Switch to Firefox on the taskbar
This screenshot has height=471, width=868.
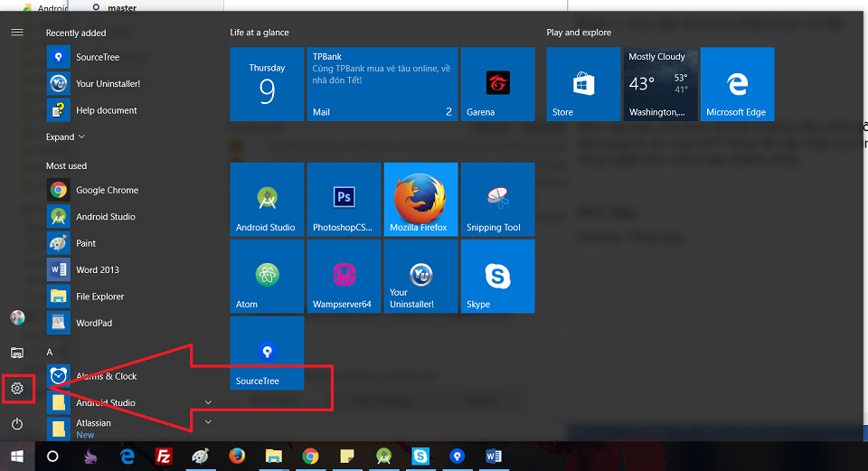click(x=237, y=456)
